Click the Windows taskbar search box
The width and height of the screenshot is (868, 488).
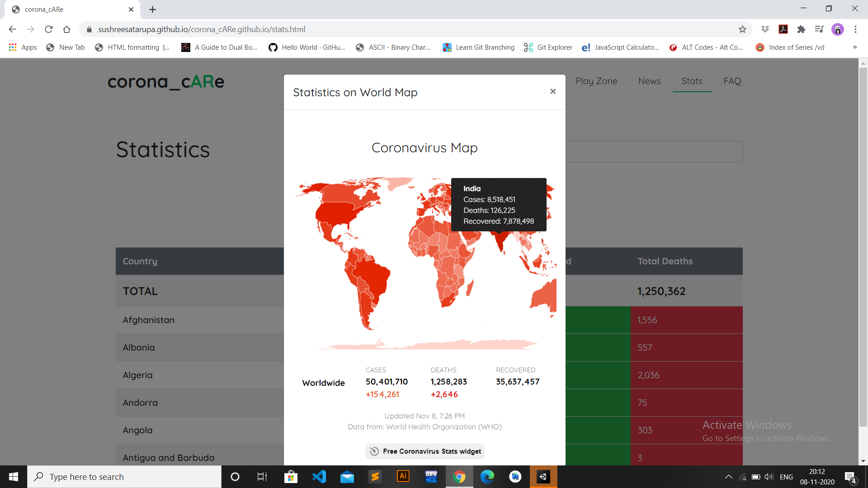coord(124,477)
